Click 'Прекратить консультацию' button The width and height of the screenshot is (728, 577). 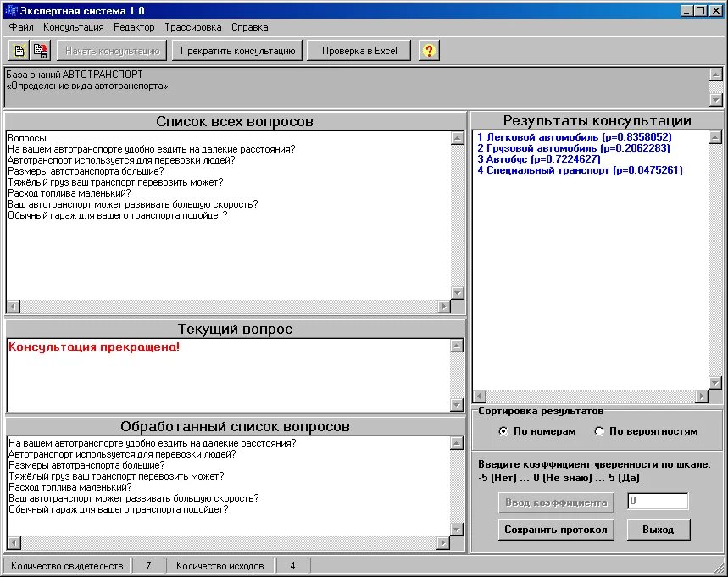[237, 51]
